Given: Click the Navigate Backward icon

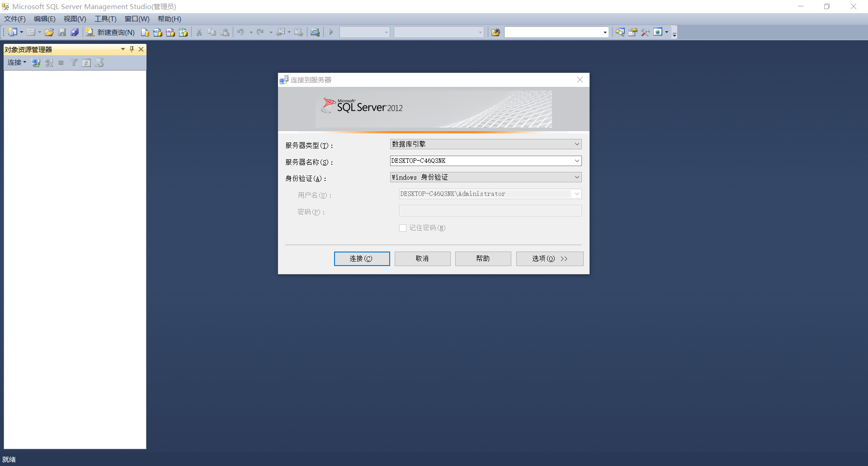Looking at the screenshot, I should (281, 32).
